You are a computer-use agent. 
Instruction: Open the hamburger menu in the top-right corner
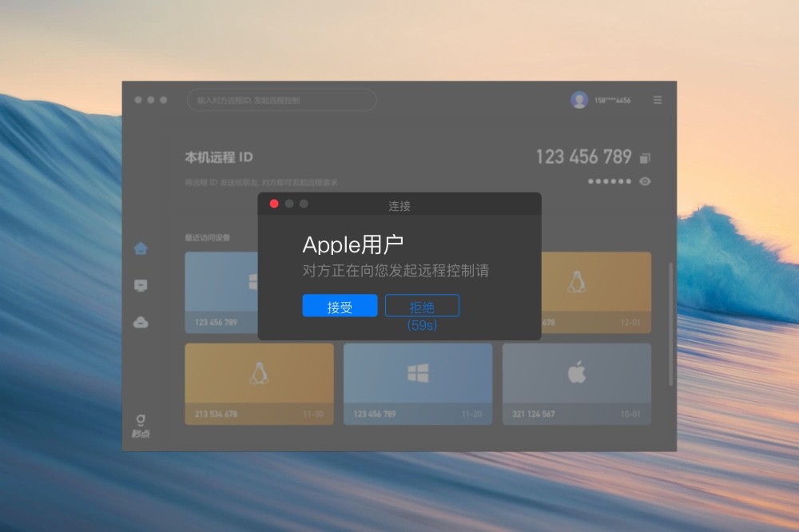pyautogui.click(x=658, y=100)
